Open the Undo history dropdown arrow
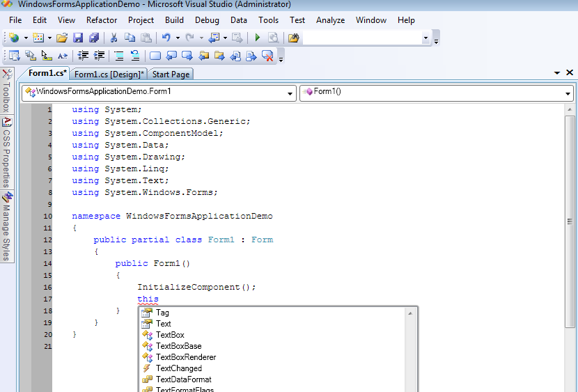 tap(178, 38)
